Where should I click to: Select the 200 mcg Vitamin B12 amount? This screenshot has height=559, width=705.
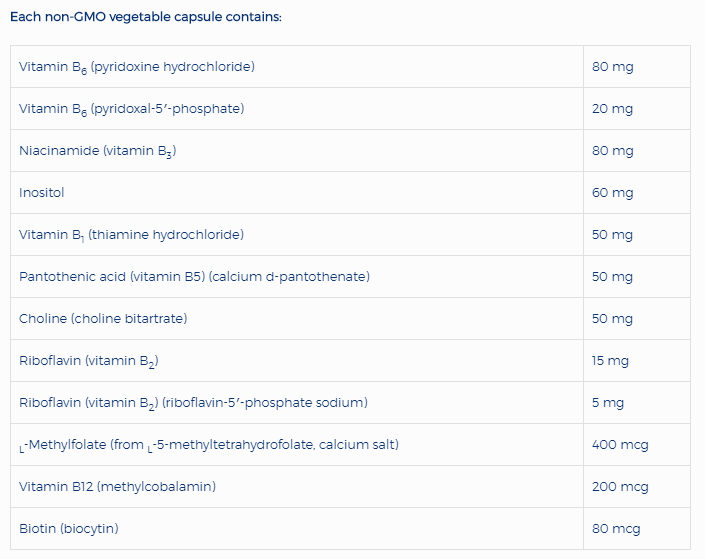[620, 486]
